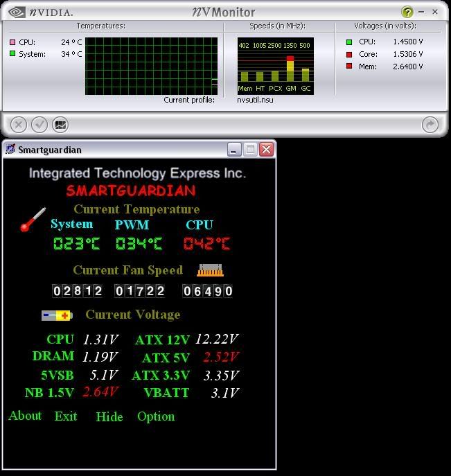Click the fan speed counter 01722
451x476 pixels.
point(140,291)
